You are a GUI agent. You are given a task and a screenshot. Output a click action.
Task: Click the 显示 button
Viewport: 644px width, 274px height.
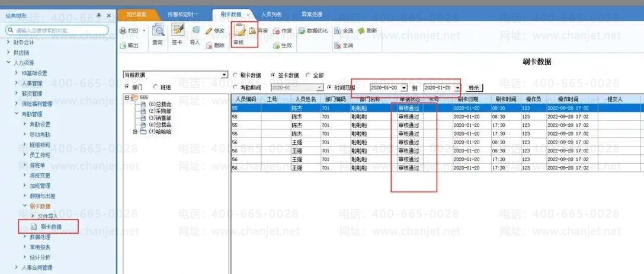[474, 88]
